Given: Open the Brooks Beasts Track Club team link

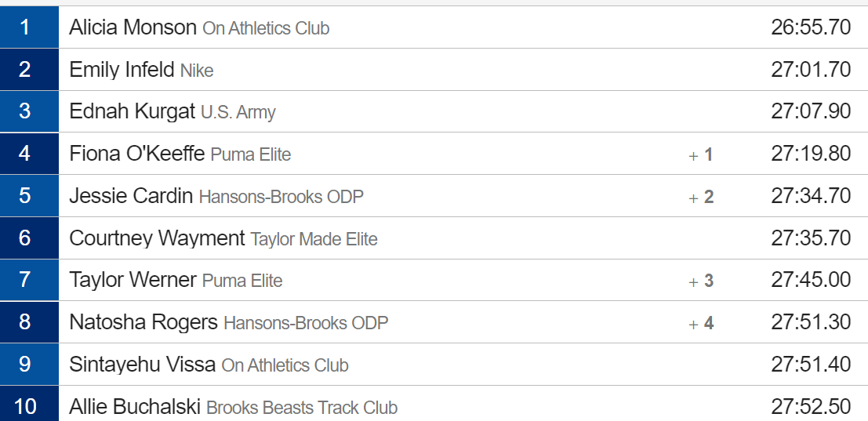Looking at the screenshot, I should coord(302,408).
